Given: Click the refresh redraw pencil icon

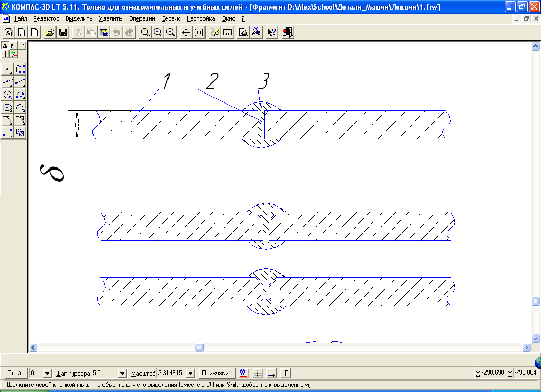Looking at the screenshot, I should tap(215, 32).
